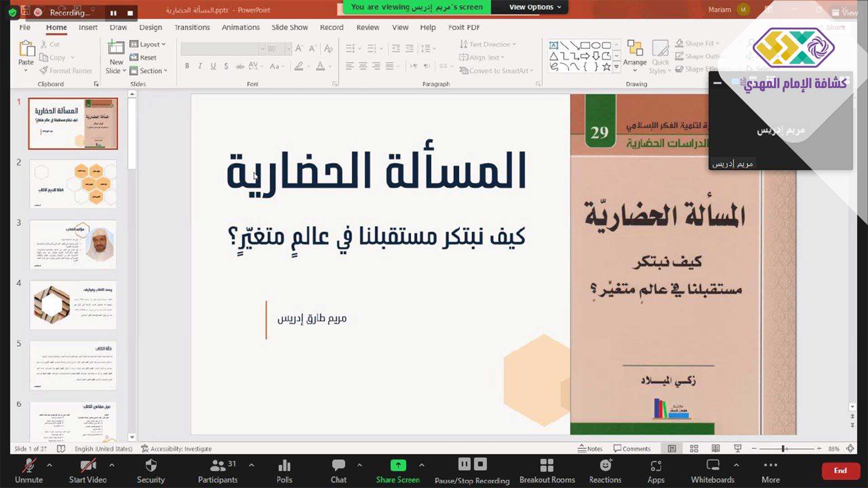Adjust the zoom slider in status bar
This screenshot has height=488, width=868.
pos(783,449)
